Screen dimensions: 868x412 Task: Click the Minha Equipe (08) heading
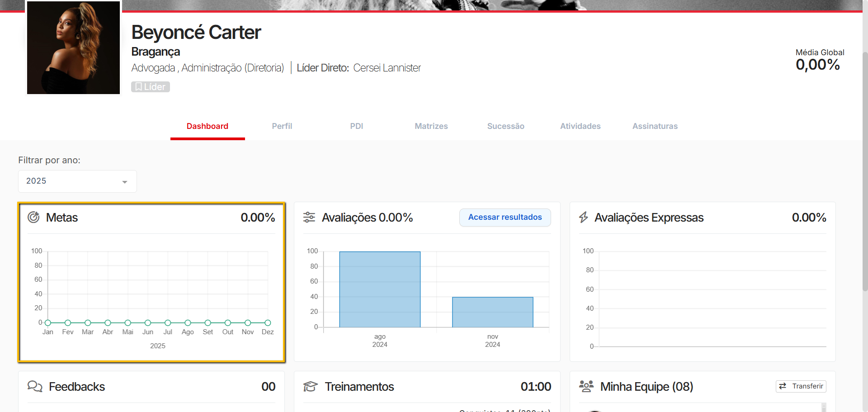click(646, 387)
